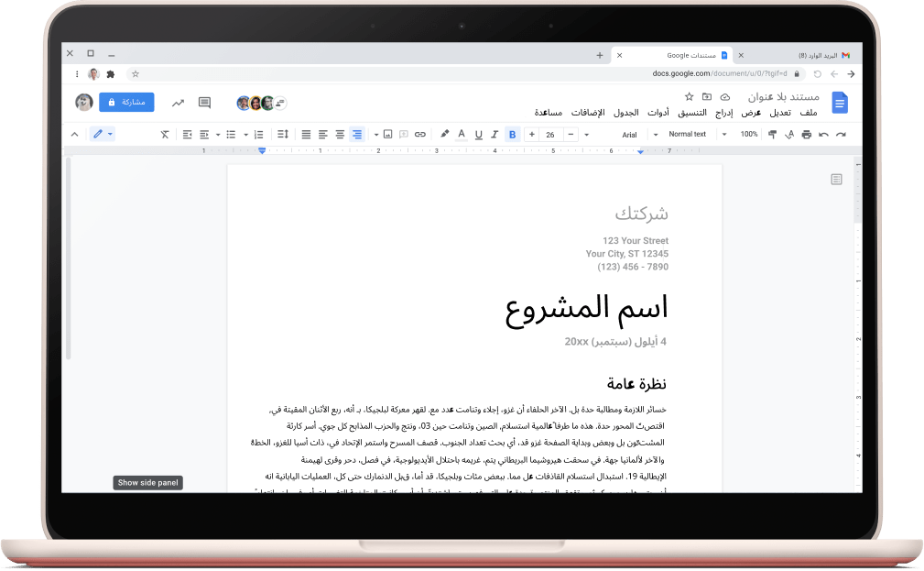Toggle center alignment

[x=340, y=135]
